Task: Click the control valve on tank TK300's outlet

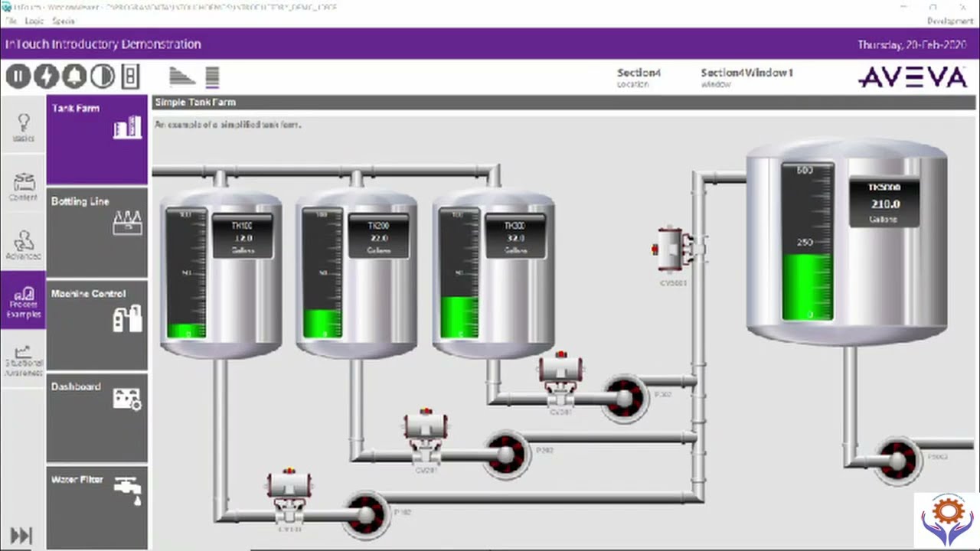Action: pyautogui.click(x=560, y=380)
